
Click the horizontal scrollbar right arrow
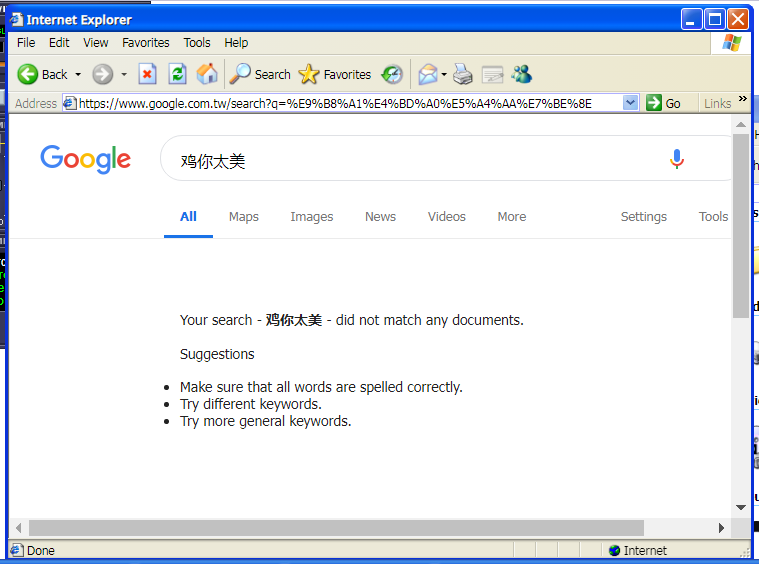click(x=721, y=528)
